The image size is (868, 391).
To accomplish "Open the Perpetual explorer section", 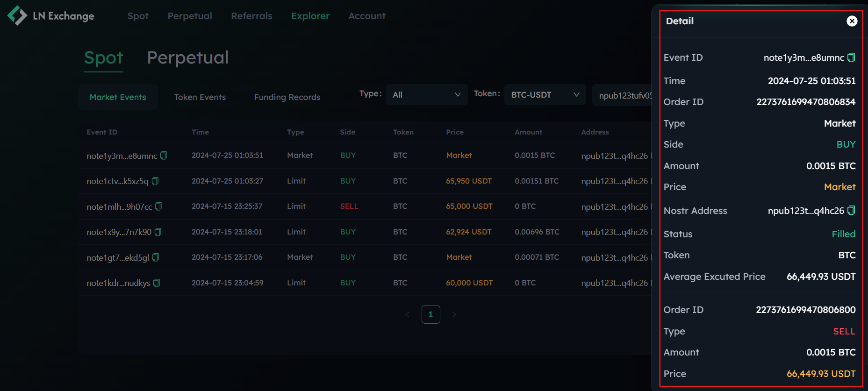I will 187,58.
